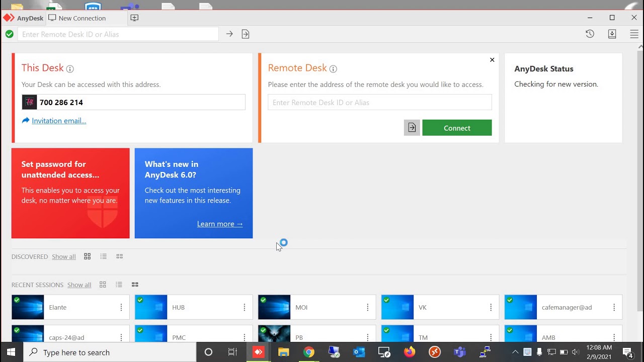644x362 pixels.
Task: Click the connect arrow next to address bar
Action: [x=229, y=34]
